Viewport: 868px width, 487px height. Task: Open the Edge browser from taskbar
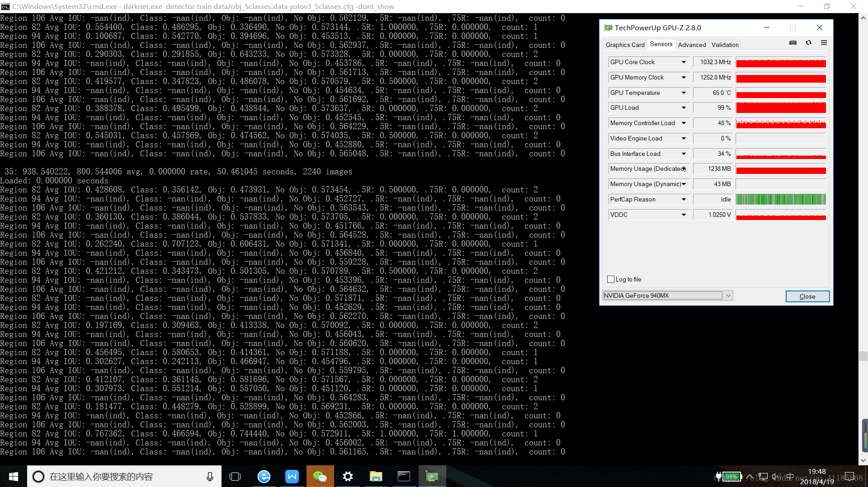(x=264, y=477)
